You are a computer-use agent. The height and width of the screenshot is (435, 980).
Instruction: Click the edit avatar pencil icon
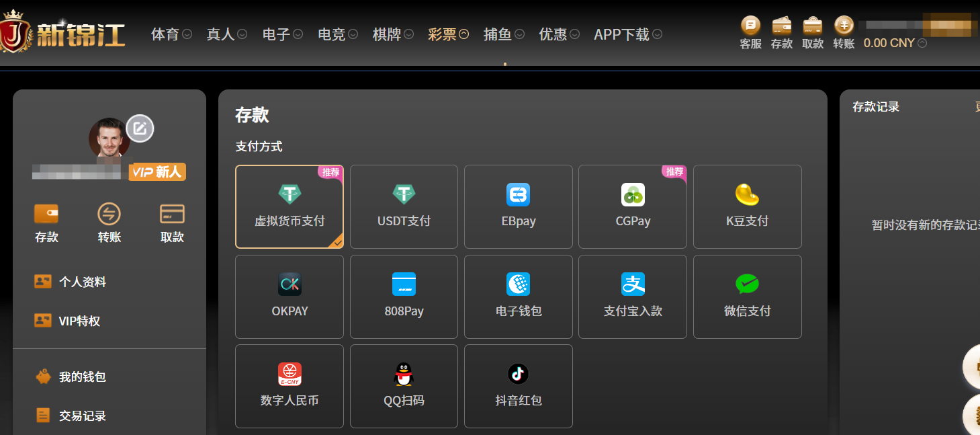pyautogui.click(x=140, y=128)
